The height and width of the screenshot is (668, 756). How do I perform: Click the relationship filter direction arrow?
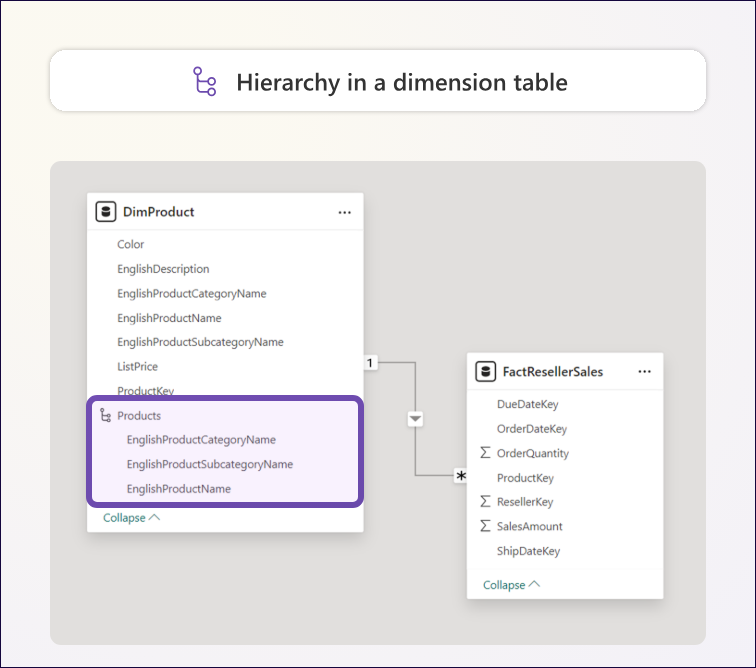416,419
